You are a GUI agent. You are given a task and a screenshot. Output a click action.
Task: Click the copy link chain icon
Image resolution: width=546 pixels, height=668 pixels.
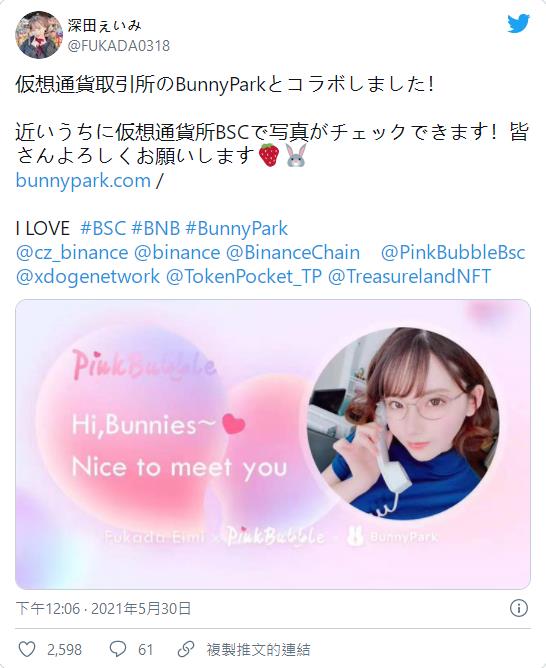[186, 649]
